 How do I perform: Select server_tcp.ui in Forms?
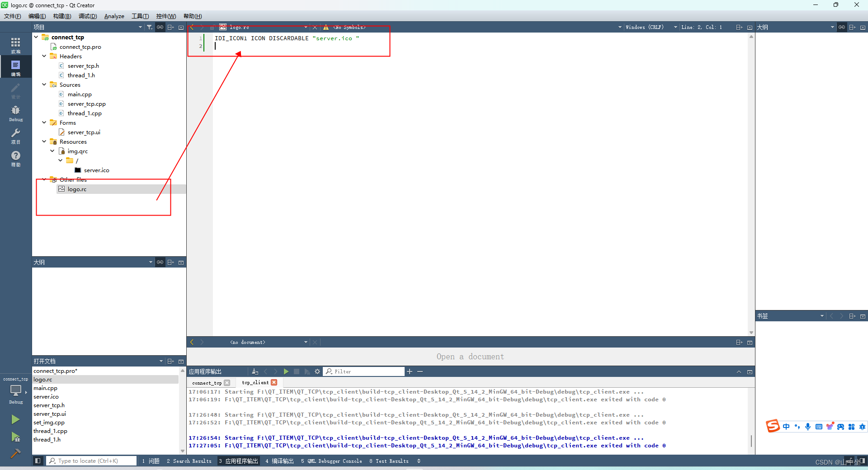click(84, 132)
